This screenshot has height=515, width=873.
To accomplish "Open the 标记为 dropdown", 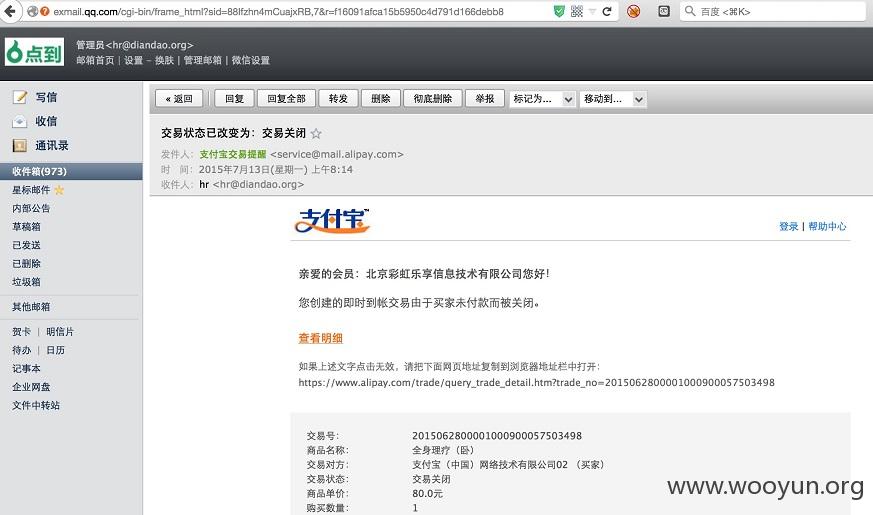I will (x=542, y=99).
